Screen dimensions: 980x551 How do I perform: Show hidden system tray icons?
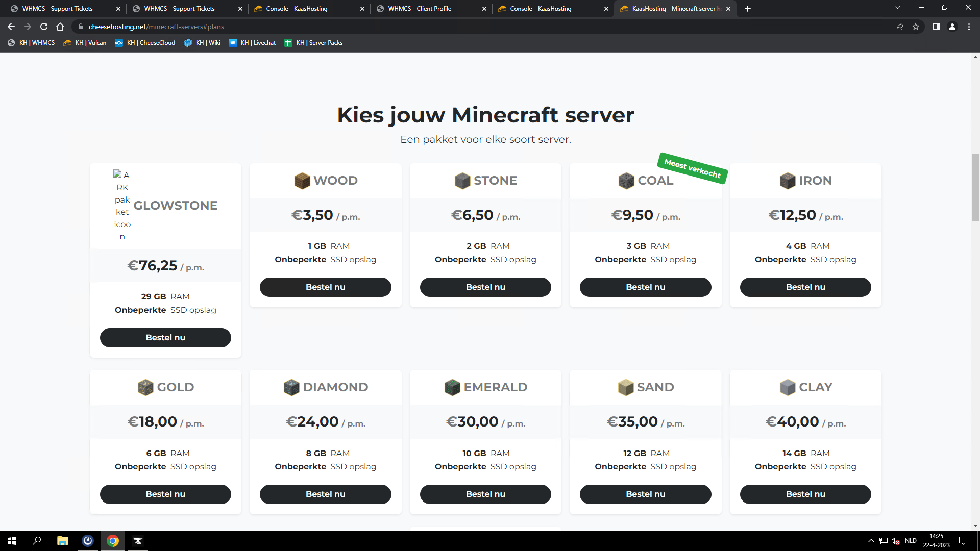click(871, 541)
